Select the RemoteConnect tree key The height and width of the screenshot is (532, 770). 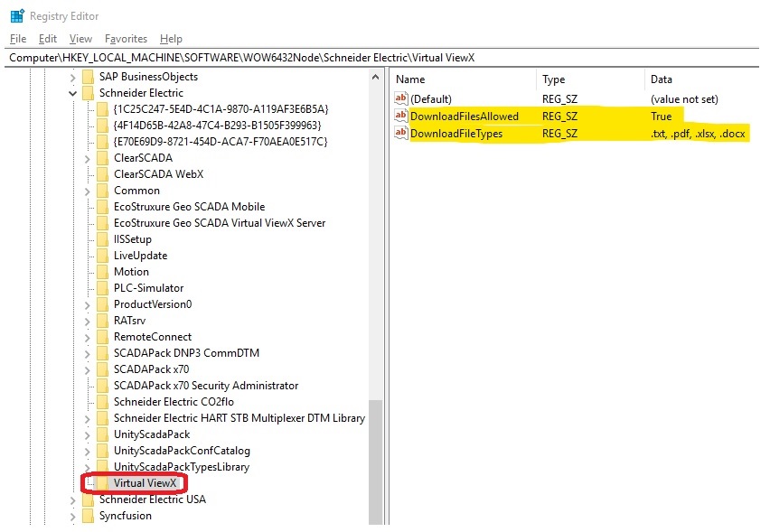[153, 337]
